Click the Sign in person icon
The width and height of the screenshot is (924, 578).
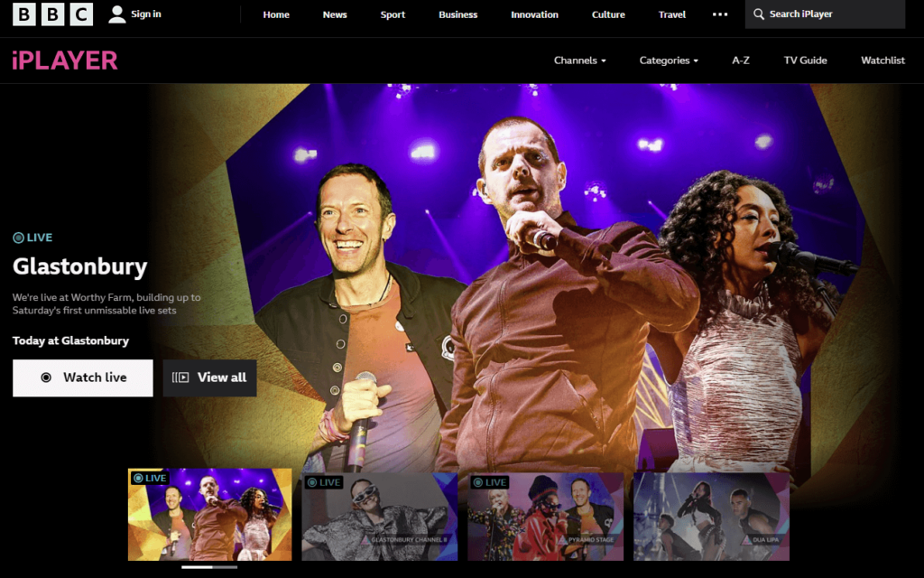coord(117,14)
